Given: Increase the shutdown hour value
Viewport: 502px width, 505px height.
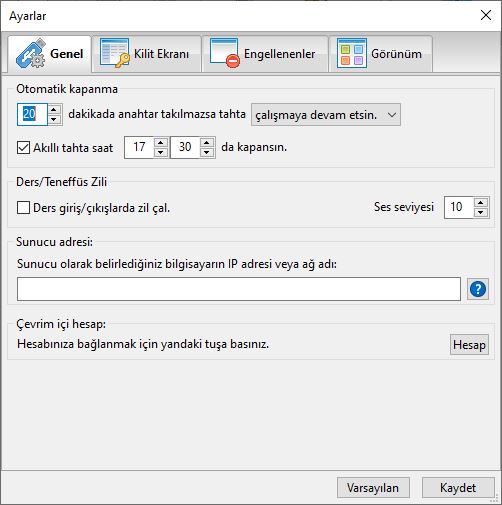Looking at the screenshot, I should pos(161,142).
